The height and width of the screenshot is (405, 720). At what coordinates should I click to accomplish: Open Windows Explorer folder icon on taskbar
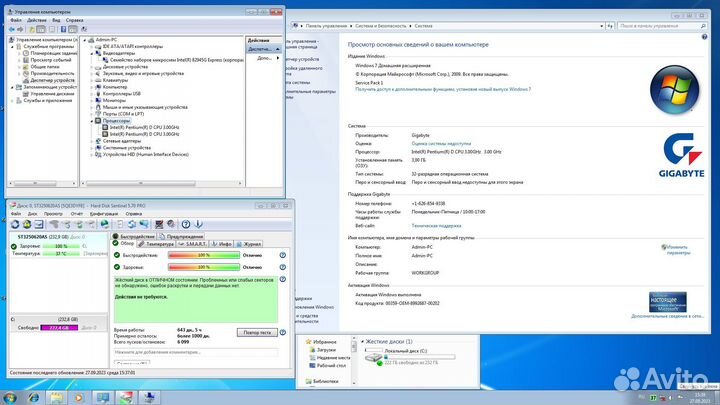(56, 397)
